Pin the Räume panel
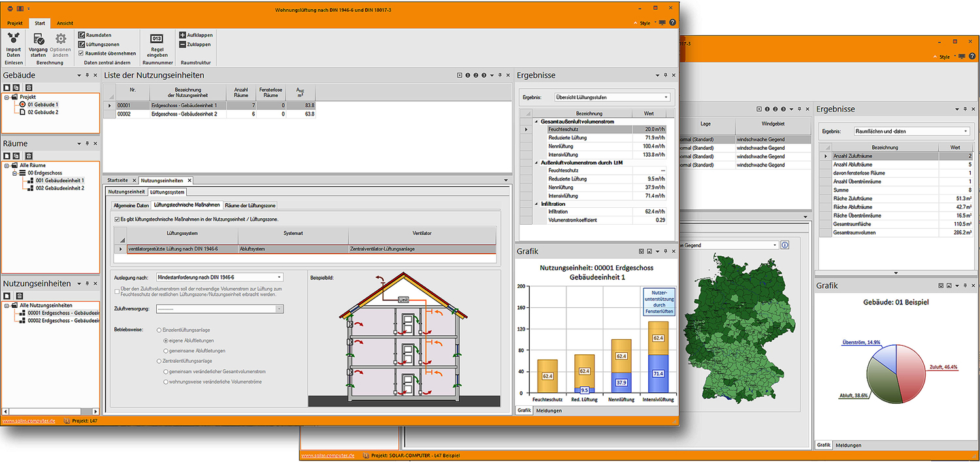The height and width of the screenshot is (462, 980). point(88,143)
